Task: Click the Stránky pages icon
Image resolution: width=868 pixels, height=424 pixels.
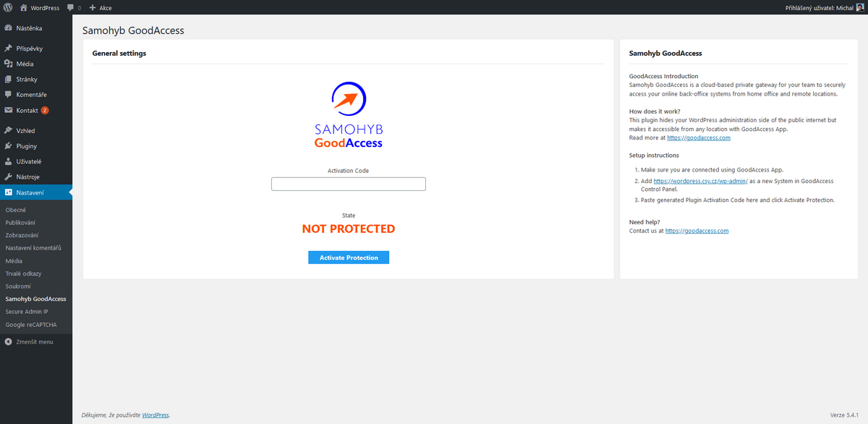Action: [8, 79]
